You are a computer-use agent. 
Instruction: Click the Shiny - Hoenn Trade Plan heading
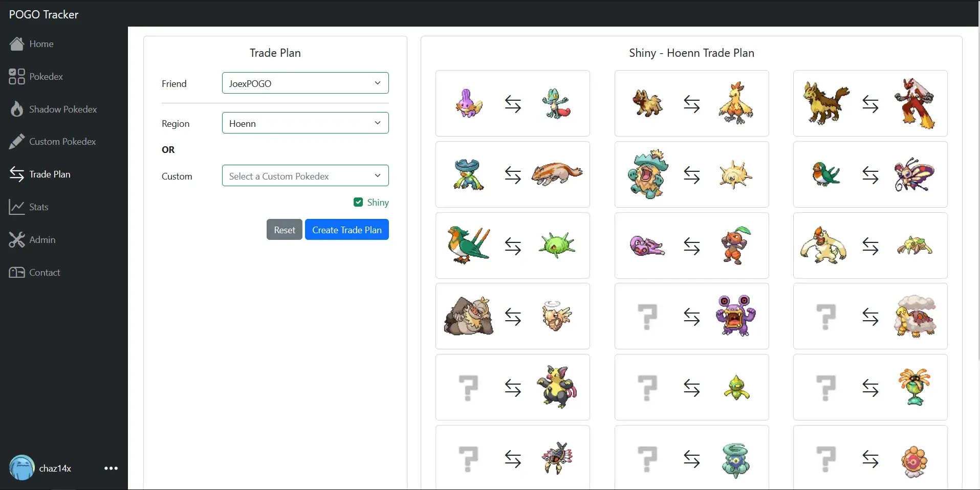pyautogui.click(x=691, y=53)
